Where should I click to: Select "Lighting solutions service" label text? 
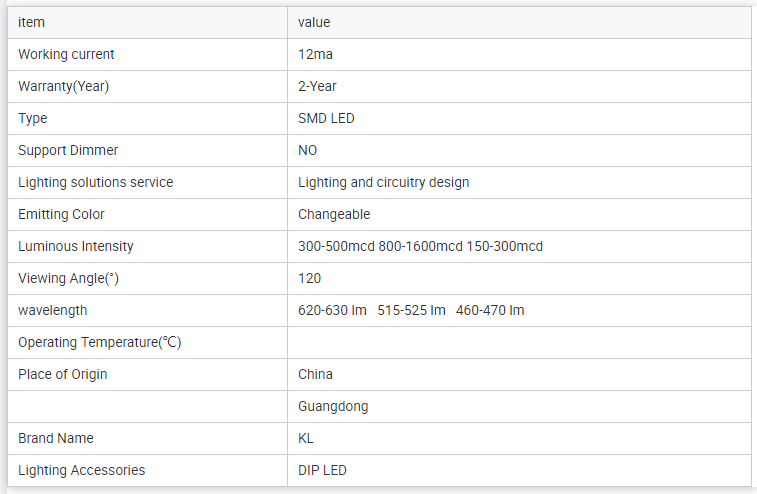(95, 182)
